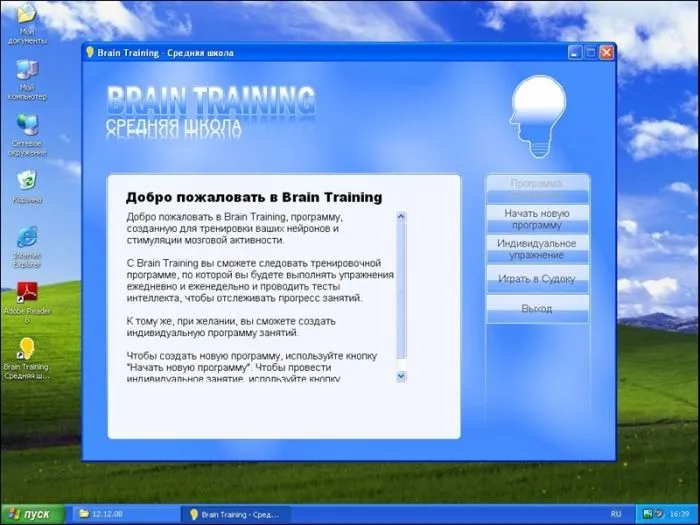Close the Brain Training window
The width and height of the screenshot is (700, 525).
(x=606, y=53)
